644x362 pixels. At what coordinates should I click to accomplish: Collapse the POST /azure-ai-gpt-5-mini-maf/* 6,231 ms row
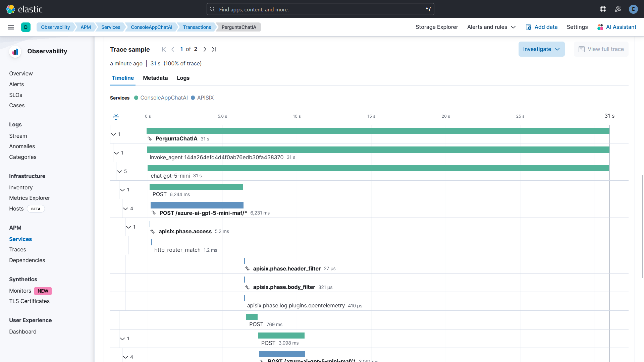[x=125, y=208]
